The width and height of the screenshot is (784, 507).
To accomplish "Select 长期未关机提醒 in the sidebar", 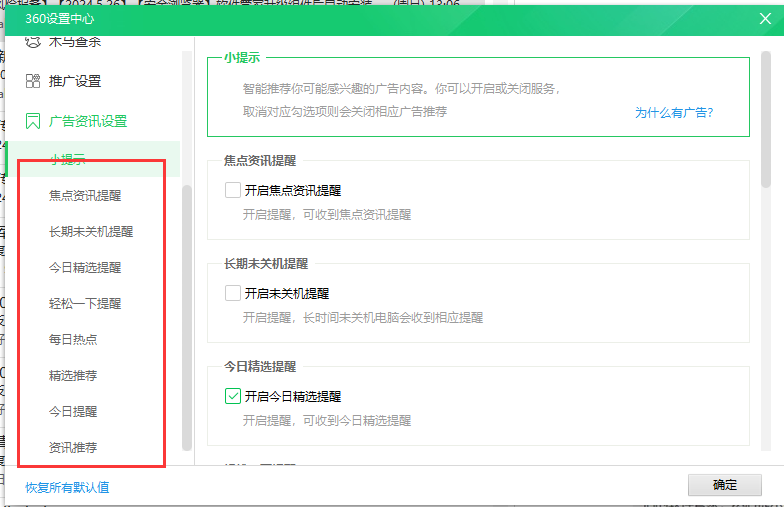I will [x=91, y=232].
